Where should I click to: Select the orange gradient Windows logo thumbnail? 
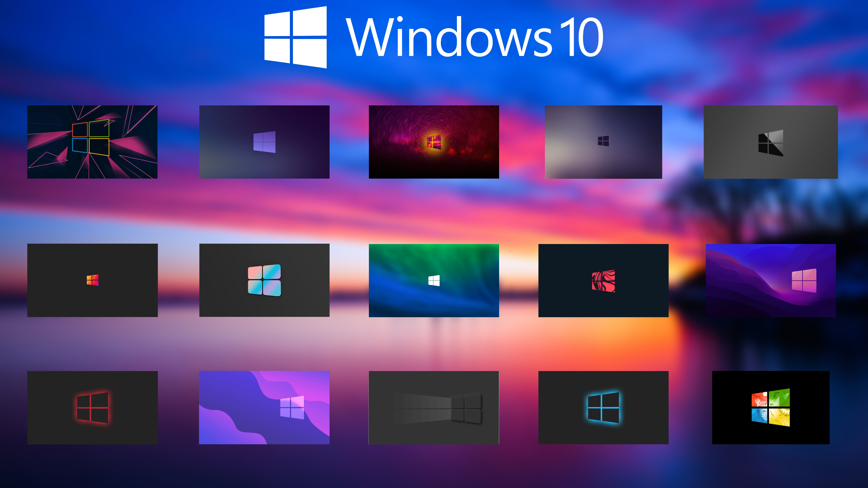point(92,280)
